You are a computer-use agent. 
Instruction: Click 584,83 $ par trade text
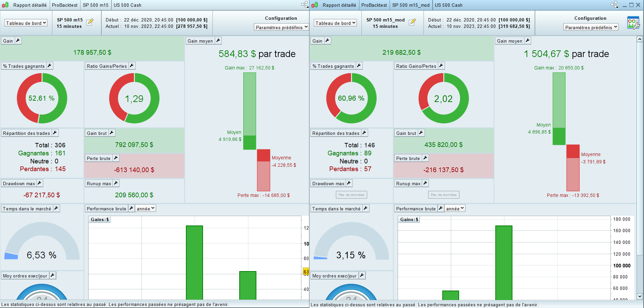[x=257, y=54]
